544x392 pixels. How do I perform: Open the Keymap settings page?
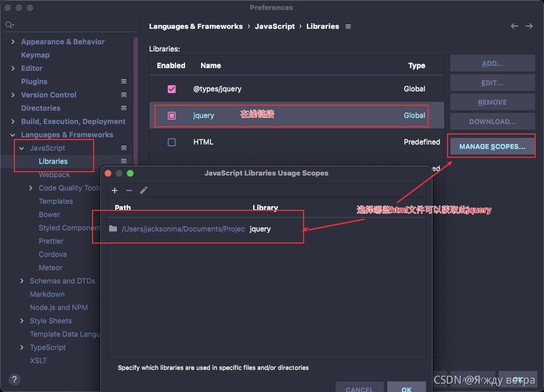coord(35,55)
